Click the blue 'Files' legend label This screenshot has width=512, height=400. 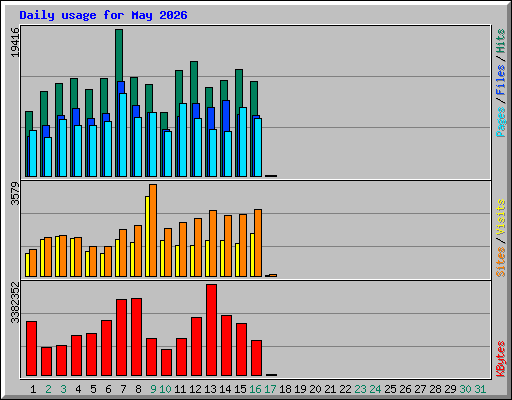click(500, 80)
